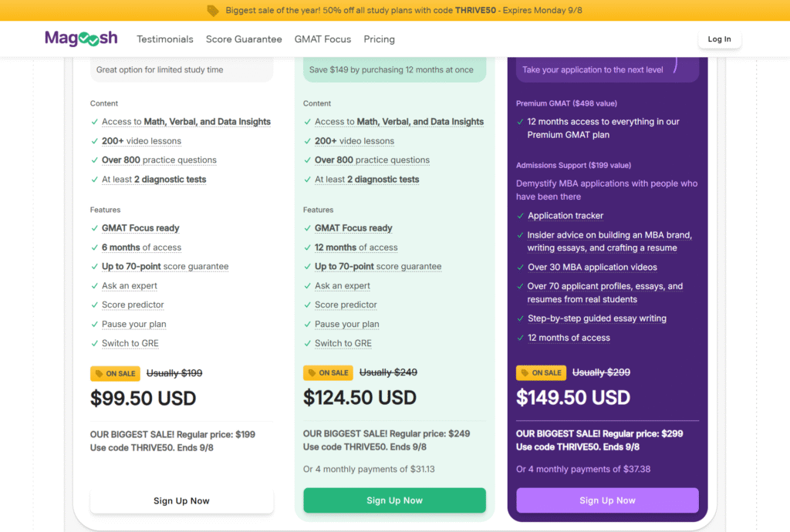
Task: Click the sale tag icon in top banner
Action: click(x=213, y=11)
